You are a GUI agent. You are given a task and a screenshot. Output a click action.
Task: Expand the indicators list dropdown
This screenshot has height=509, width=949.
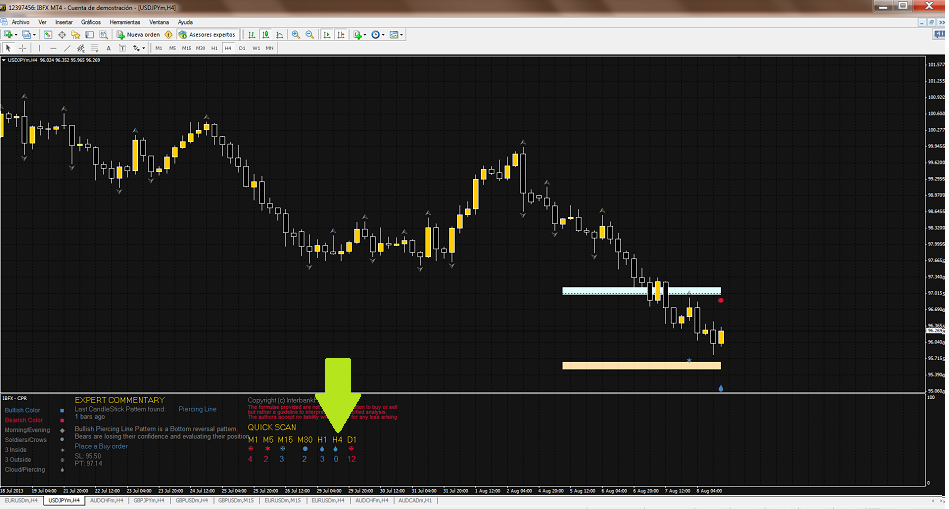365,34
